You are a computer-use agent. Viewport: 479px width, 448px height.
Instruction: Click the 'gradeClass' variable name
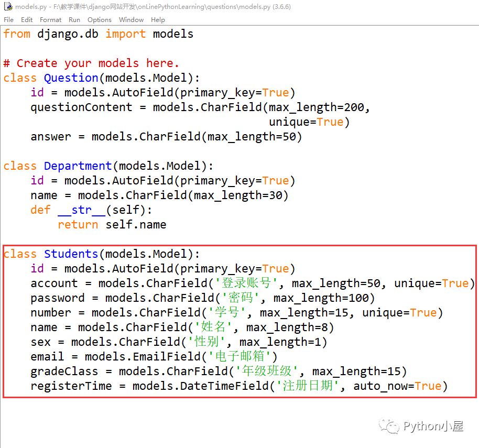pos(64,371)
